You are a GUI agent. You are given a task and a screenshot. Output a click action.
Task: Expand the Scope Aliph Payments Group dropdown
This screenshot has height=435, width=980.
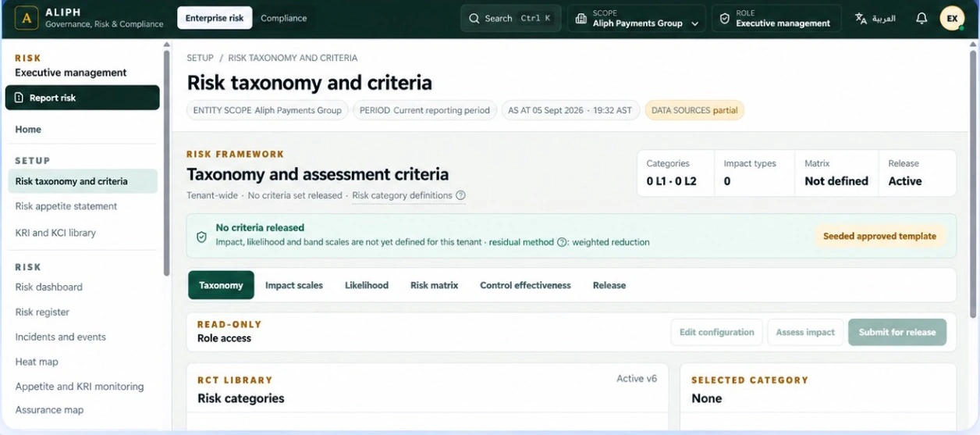(x=637, y=19)
